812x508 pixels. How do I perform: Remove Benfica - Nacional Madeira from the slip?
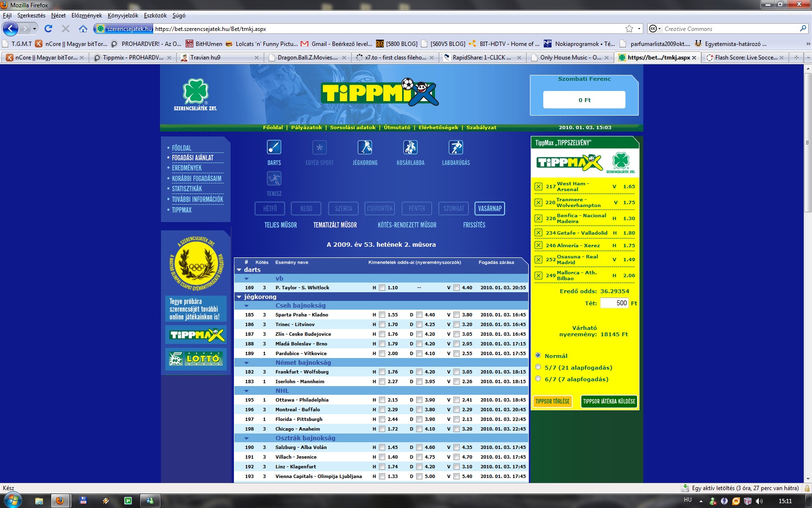(x=538, y=219)
